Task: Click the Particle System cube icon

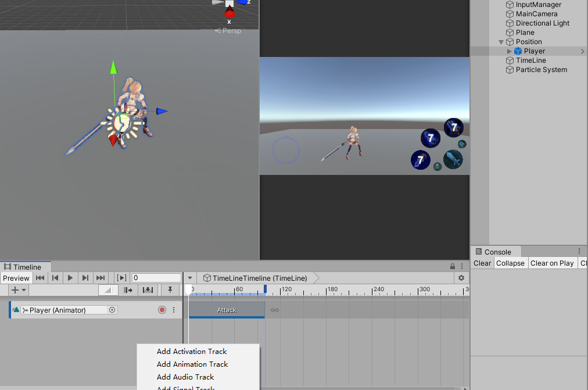Action: tap(510, 70)
